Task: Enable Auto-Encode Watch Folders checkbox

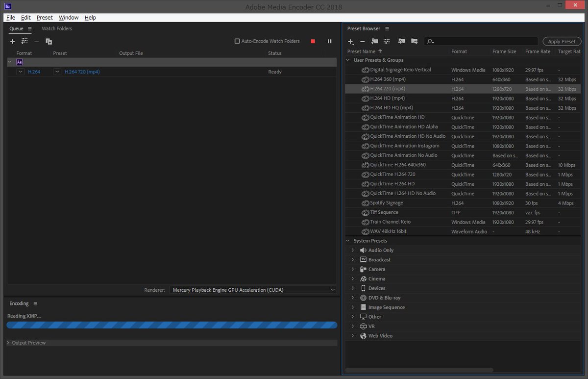Action: 237,41
